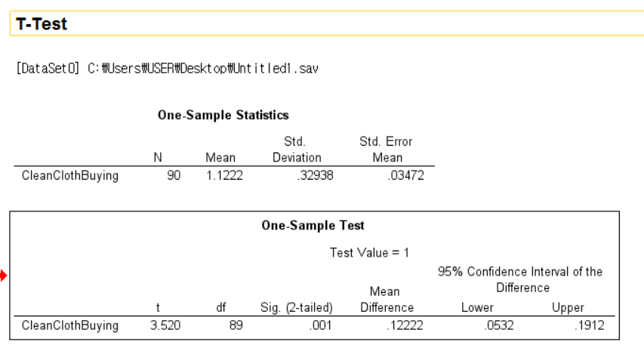644x354 pixels.
Task: Click CleanClothBuying row label in One-Sample Test
Action: (x=71, y=326)
